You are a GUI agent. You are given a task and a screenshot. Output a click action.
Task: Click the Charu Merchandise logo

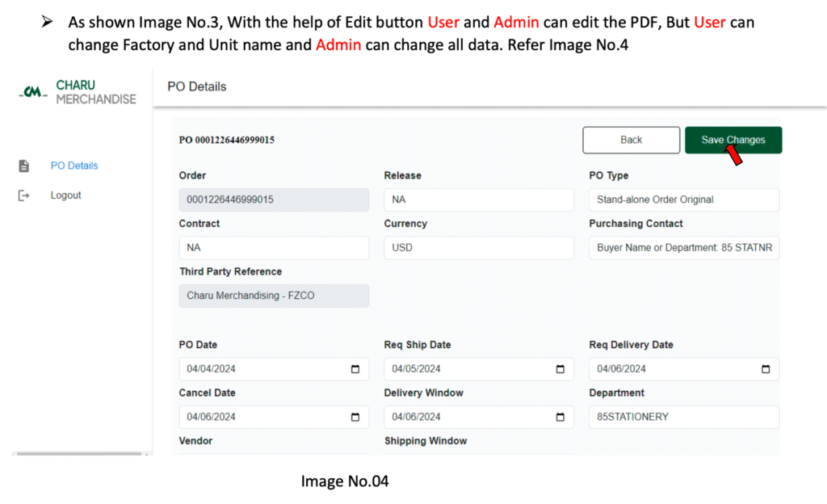78,92
